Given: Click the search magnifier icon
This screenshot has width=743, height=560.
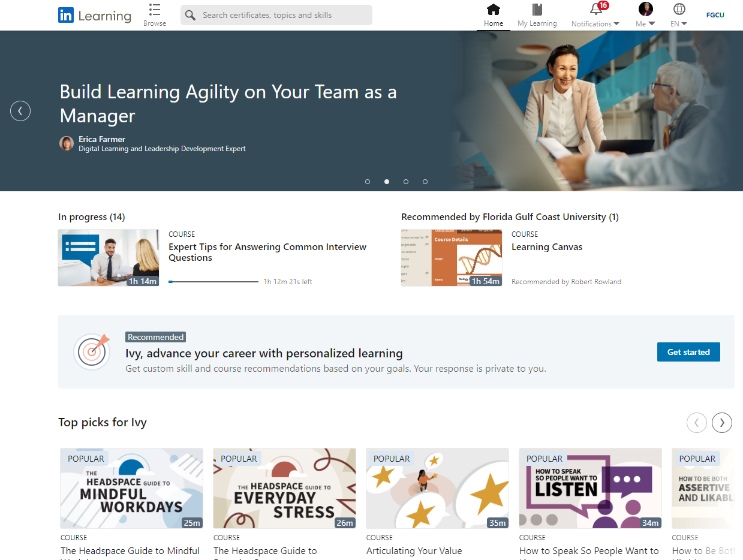Looking at the screenshot, I should coord(191,15).
